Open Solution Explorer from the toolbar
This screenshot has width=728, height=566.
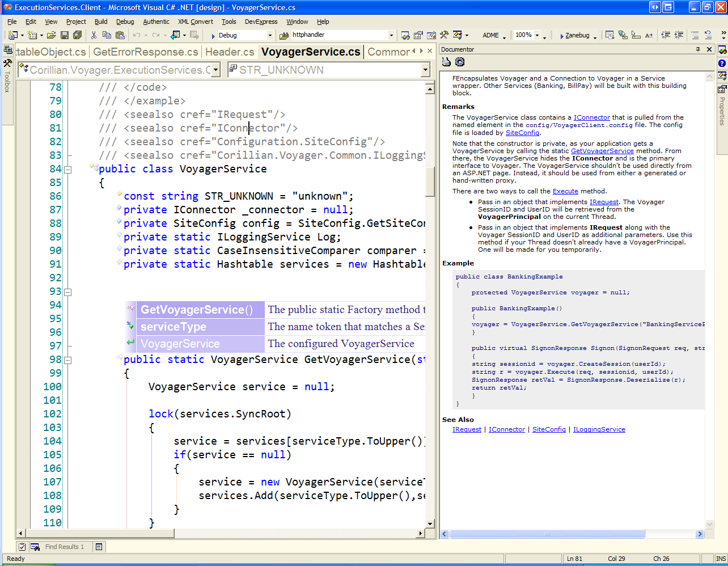click(405, 35)
